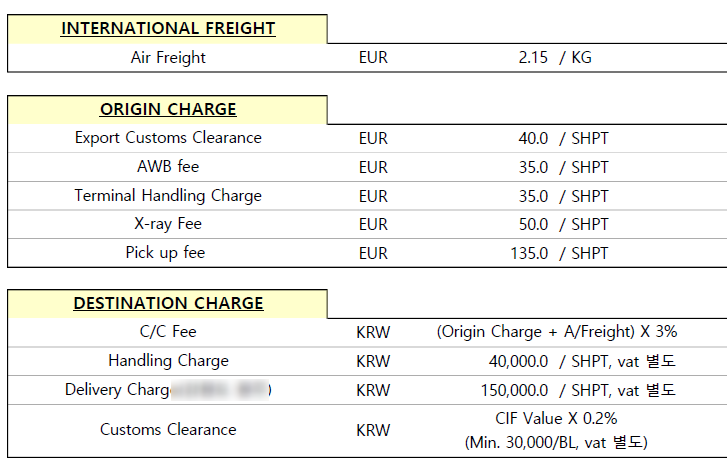
Task: Click the X-ray Fee label cell
Action: (168, 224)
